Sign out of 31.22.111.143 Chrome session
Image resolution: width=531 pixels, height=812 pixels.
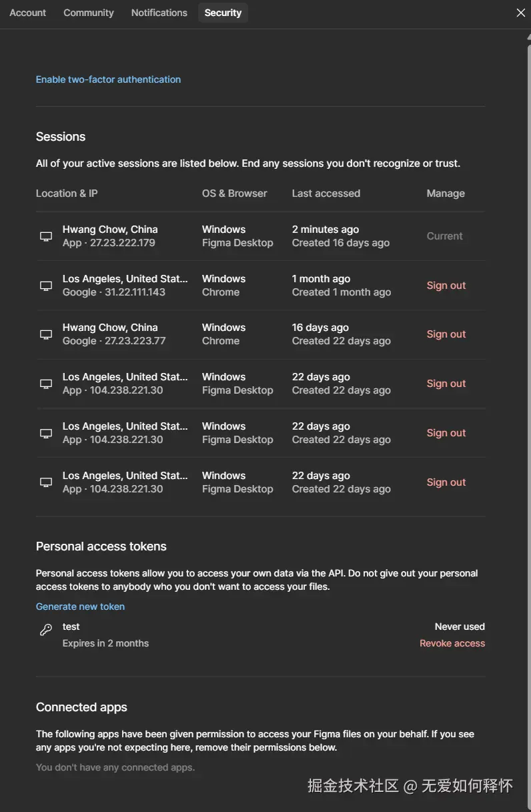446,286
